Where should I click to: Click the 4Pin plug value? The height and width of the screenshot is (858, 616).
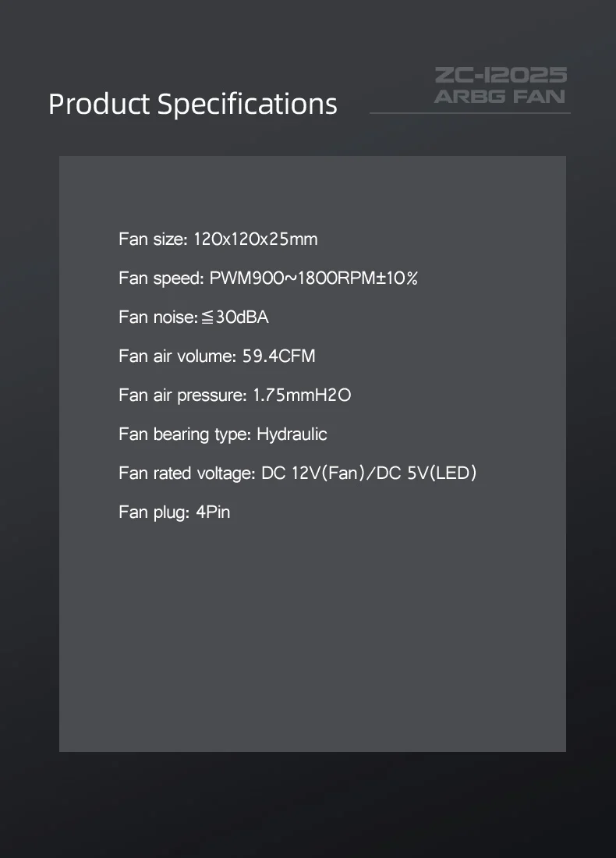[x=213, y=512]
